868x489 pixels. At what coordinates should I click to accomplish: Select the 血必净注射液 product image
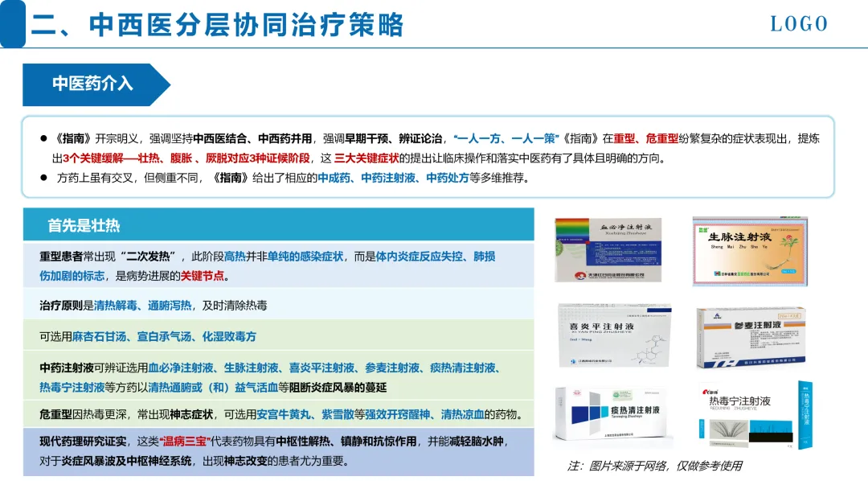pyautogui.click(x=608, y=250)
